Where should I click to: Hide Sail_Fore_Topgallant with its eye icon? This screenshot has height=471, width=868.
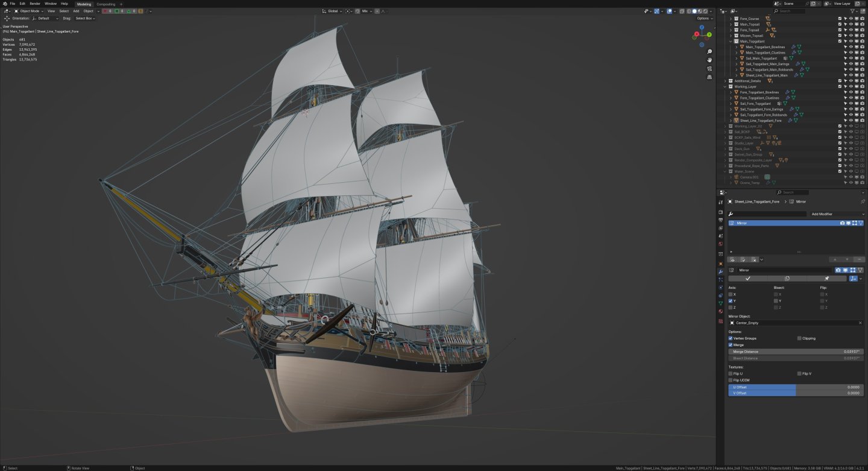(851, 104)
